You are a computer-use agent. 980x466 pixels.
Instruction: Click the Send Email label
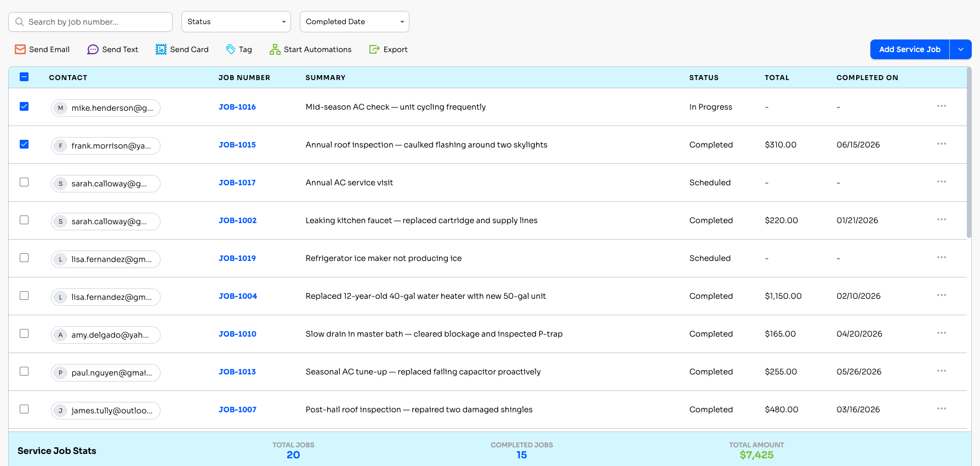[x=49, y=49]
